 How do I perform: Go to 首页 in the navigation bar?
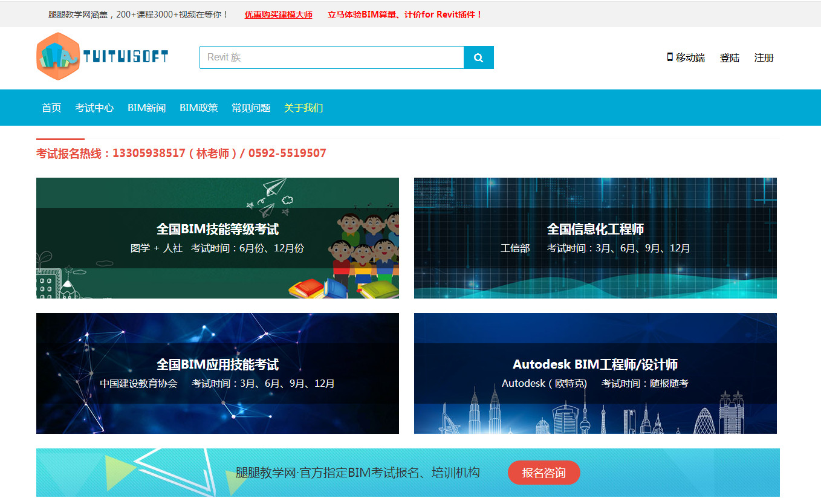[x=51, y=108]
